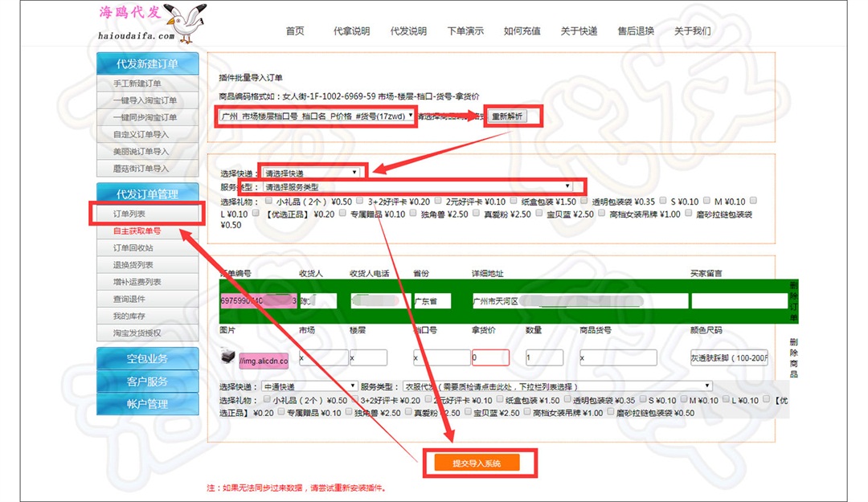
Task: Open the 请选择快递 courier dropdown
Action: pos(310,173)
